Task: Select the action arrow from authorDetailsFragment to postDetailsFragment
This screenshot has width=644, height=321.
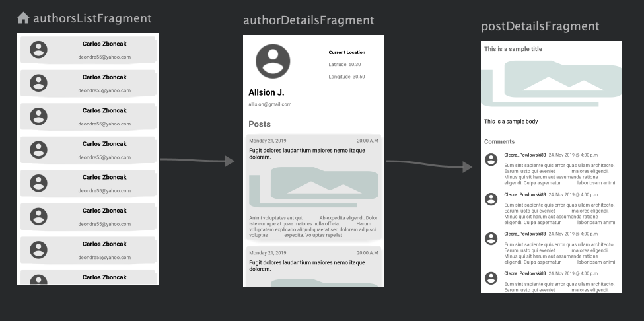Action: tap(429, 164)
